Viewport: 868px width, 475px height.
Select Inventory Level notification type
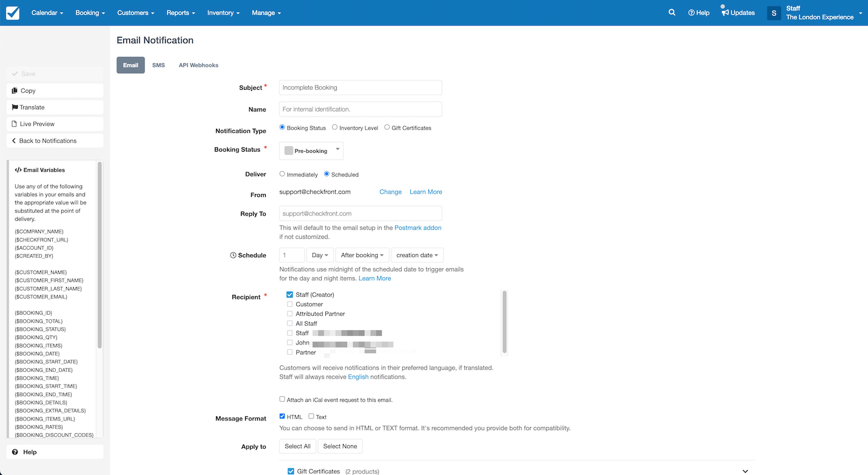pyautogui.click(x=335, y=127)
